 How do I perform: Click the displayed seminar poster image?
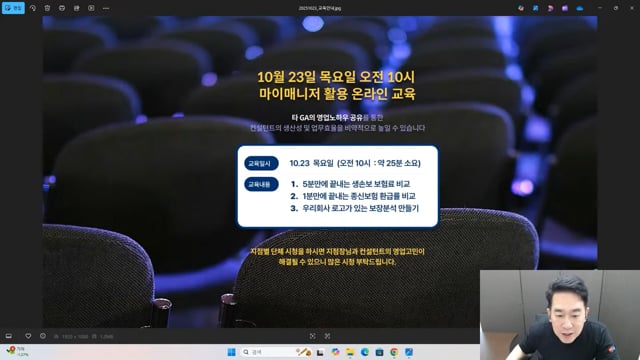[320, 171]
